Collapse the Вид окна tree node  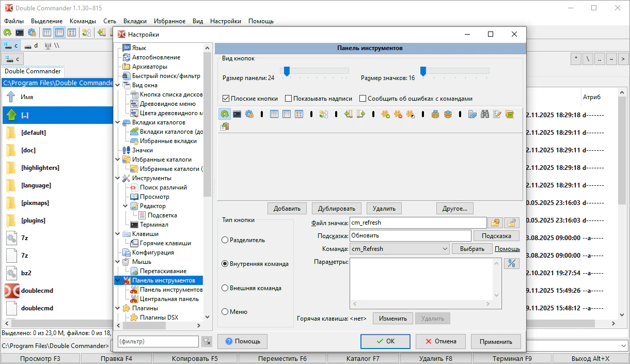point(118,85)
